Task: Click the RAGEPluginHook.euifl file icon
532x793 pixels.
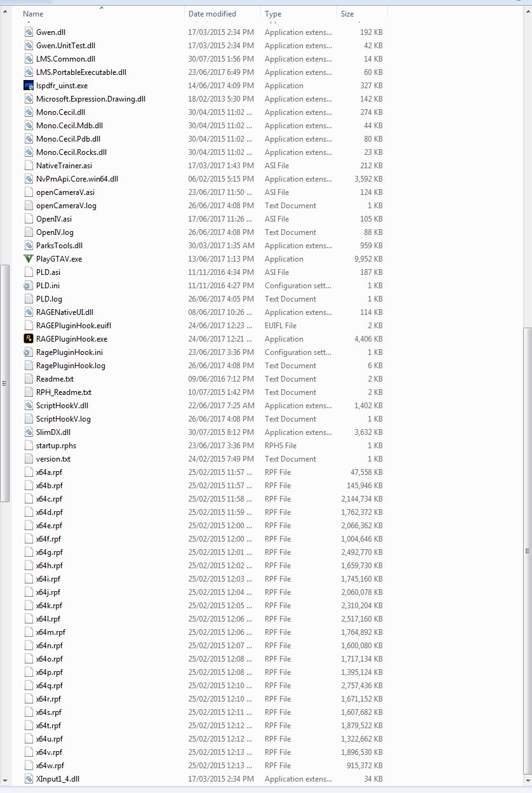Action: [x=28, y=325]
